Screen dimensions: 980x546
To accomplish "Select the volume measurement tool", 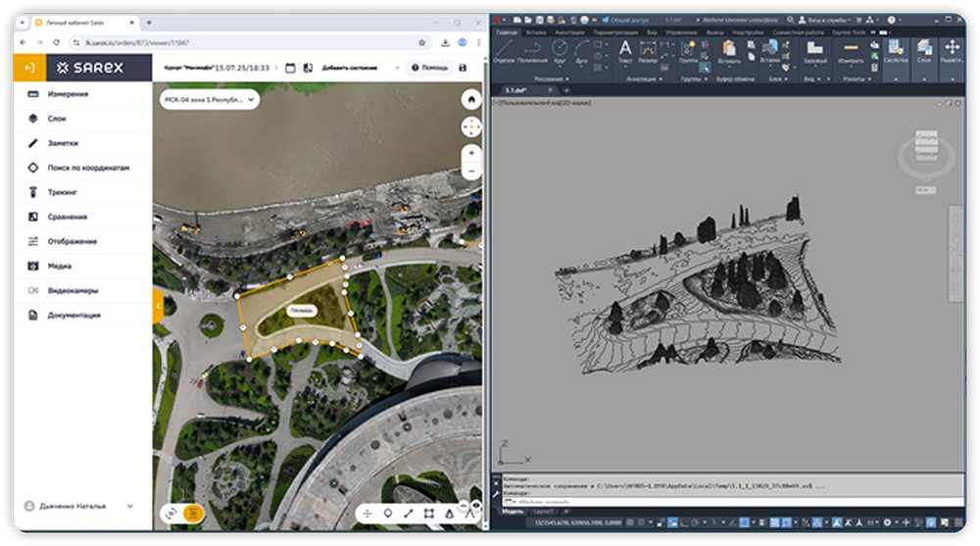I will pyautogui.click(x=449, y=514).
